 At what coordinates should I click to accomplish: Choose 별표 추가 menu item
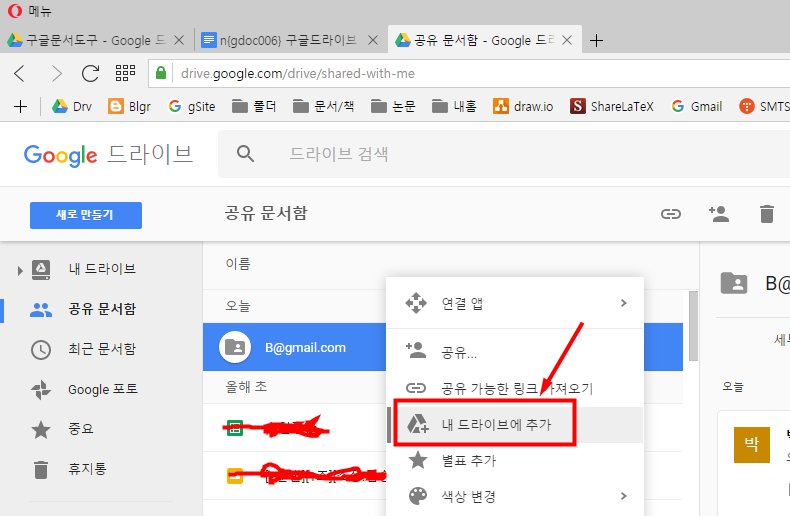515,461
